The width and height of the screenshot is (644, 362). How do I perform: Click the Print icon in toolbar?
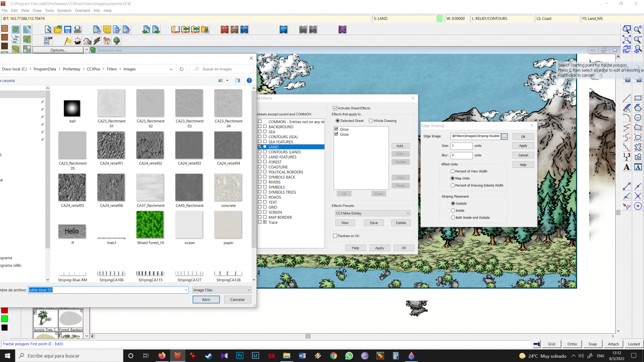78,29
